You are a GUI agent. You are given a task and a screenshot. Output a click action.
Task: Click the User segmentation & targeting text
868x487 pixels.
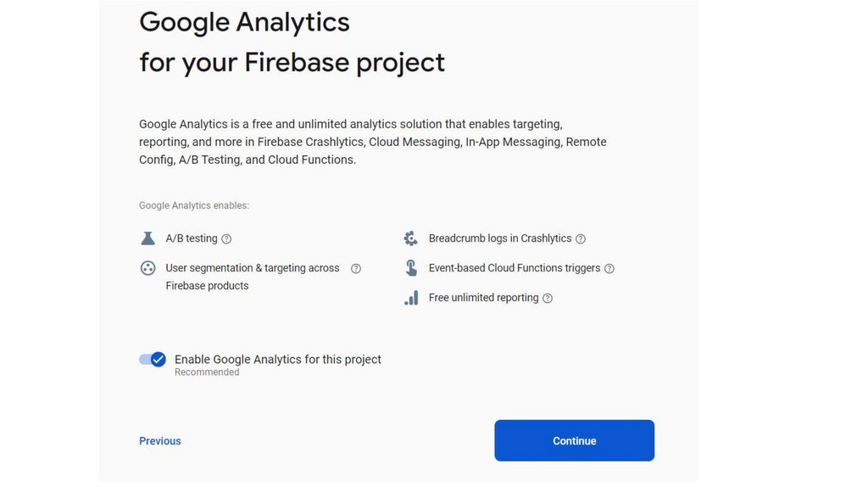pyautogui.click(x=252, y=268)
